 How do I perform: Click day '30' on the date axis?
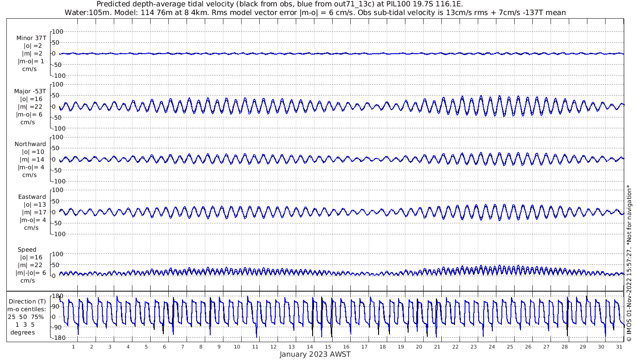click(x=601, y=347)
